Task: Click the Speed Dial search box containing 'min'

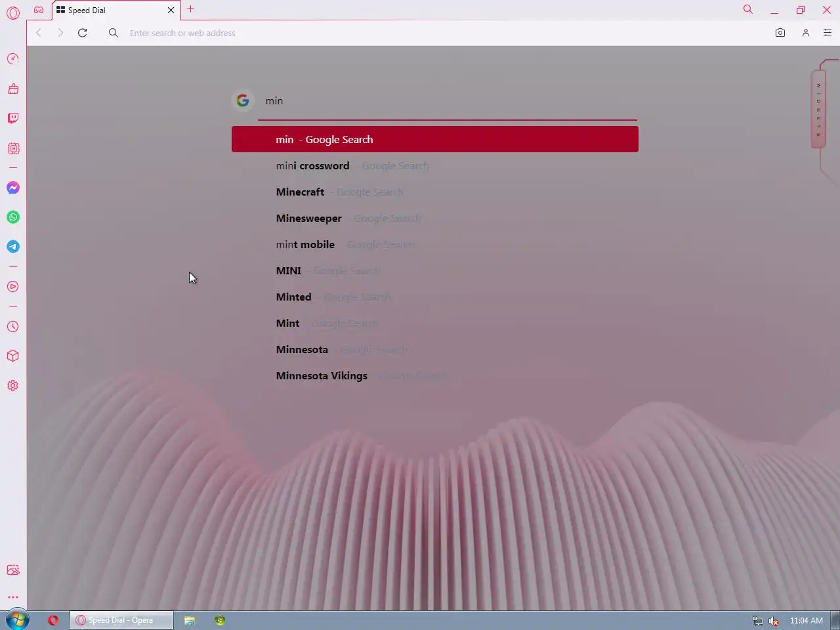Action: pos(448,100)
